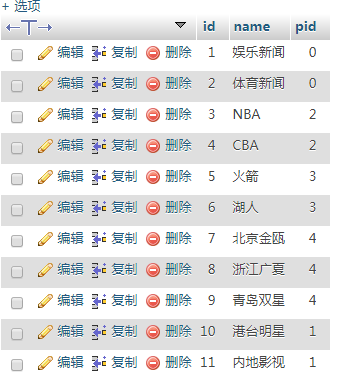Click 删除 link in 火箭 row
The height and width of the screenshot is (374, 362).
(178, 176)
